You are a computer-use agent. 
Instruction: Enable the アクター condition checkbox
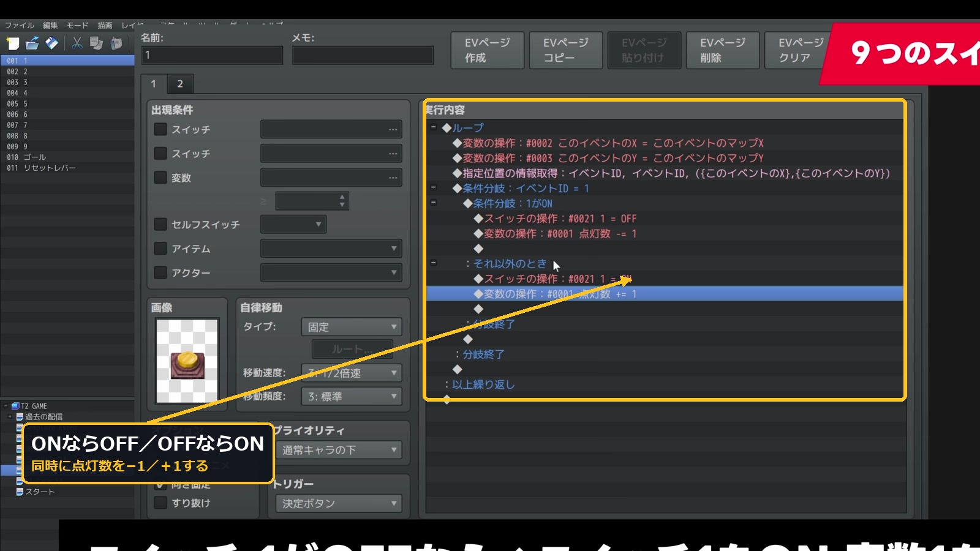click(x=160, y=272)
